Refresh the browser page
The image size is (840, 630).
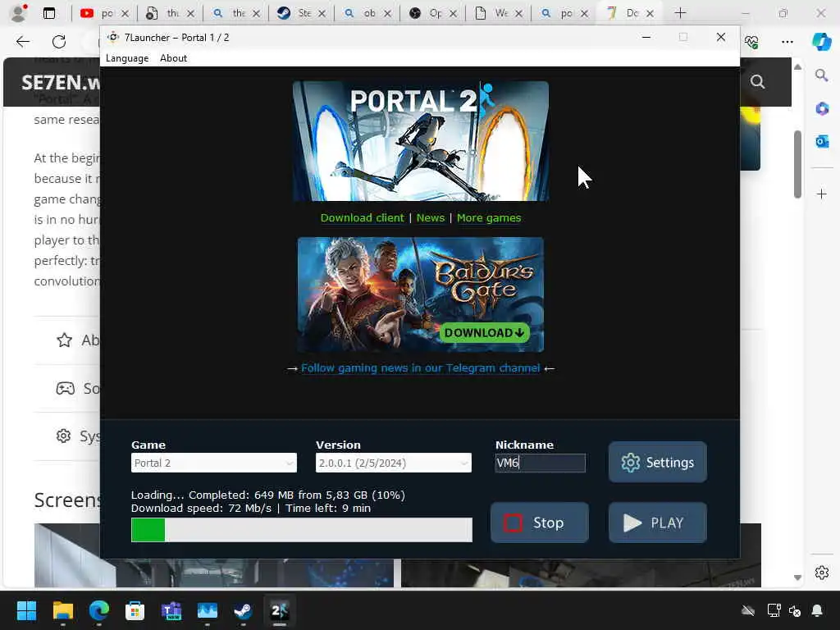[59, 41]
